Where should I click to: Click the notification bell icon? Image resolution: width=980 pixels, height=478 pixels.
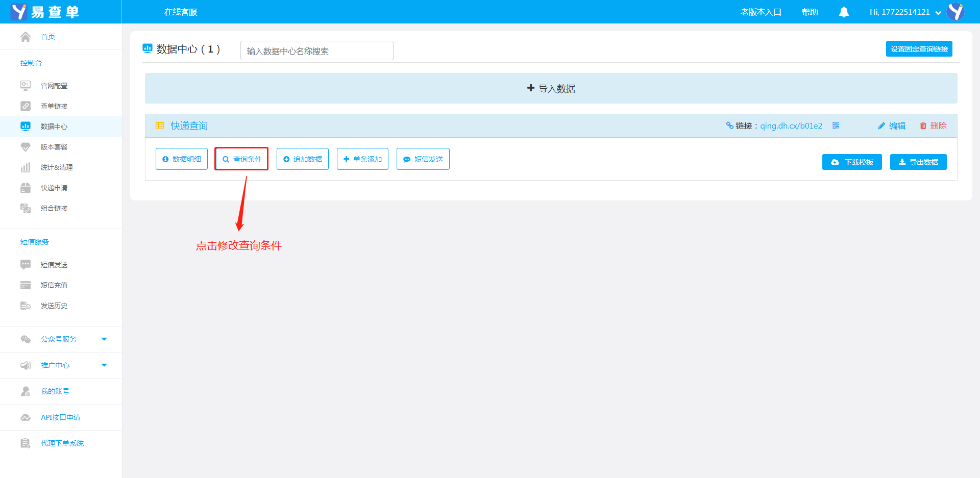point(844,12)
